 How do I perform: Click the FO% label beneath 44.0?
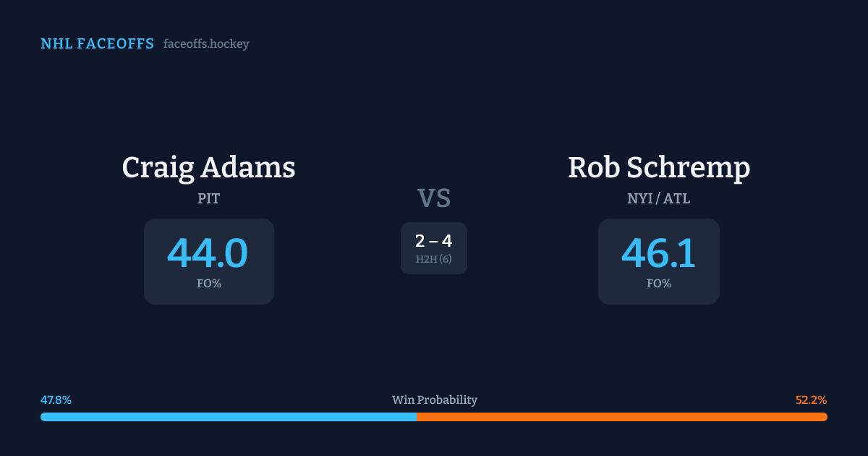(208, 284)
